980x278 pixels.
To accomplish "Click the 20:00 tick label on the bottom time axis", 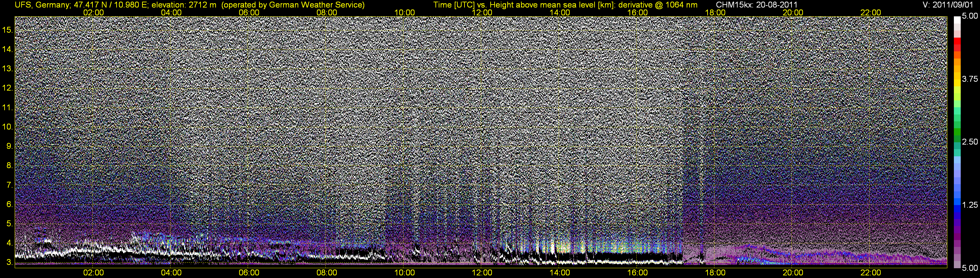I will click(793, 273).
